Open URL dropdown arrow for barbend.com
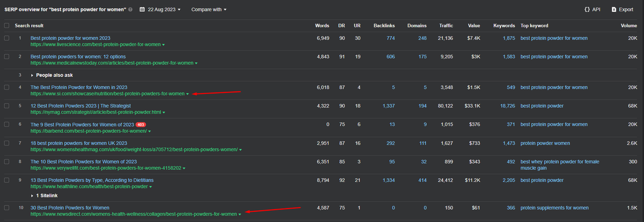Viewport: 644px width, 222px height. click(149, 131)
